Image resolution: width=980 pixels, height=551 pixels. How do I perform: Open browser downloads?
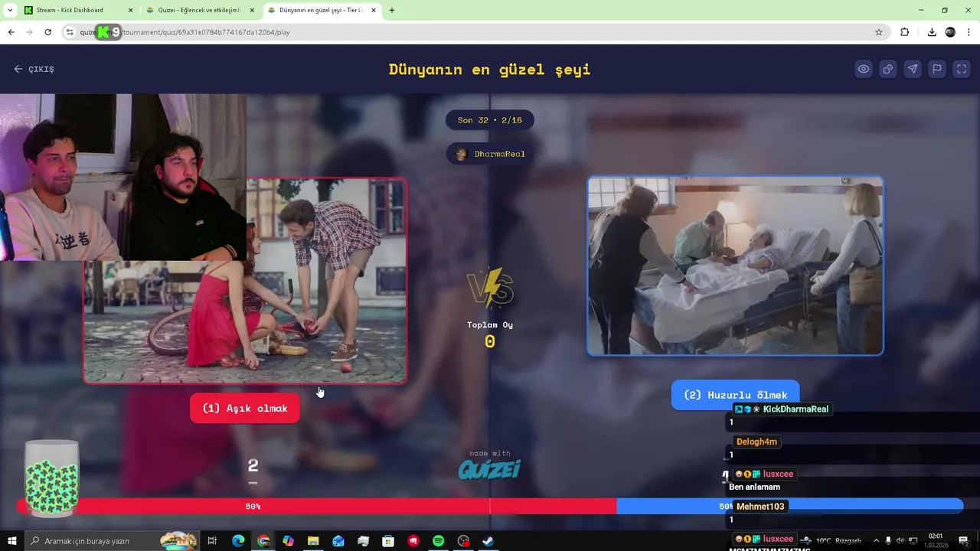point(932,32)
